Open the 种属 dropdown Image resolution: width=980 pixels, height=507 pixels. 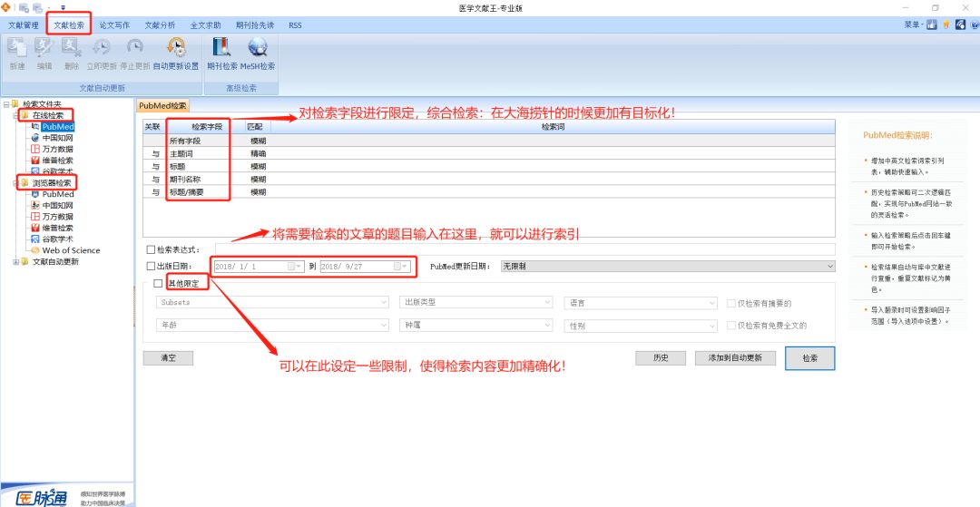(475, 326)
